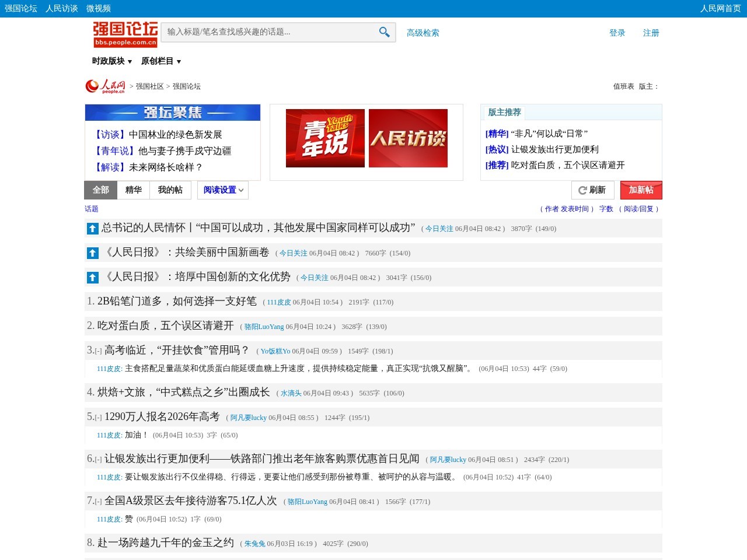Open author 111皮皮 on 2B铅笔 post
This screenshot has height=560, width=747.
click(x=279, y=302)
